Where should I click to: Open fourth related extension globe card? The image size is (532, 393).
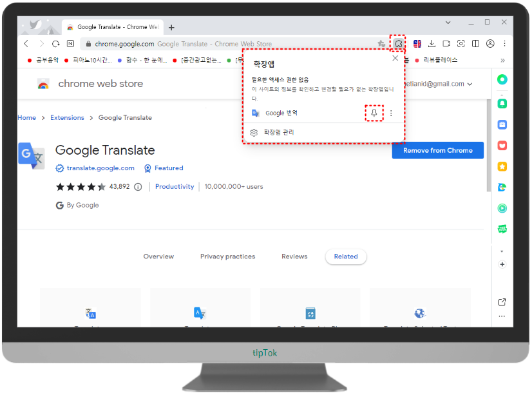(420, 307)
